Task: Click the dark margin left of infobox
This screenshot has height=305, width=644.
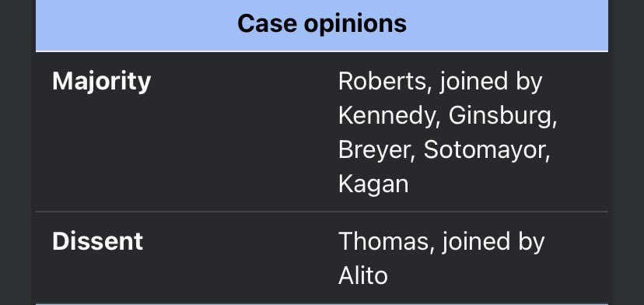Action: (x=16, y=152)
